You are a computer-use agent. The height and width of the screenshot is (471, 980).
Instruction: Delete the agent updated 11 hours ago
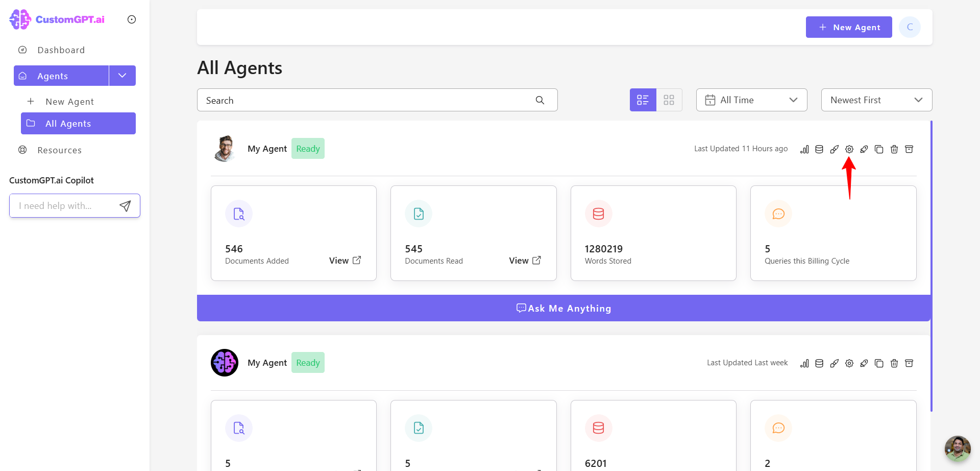tap(894, 149)
